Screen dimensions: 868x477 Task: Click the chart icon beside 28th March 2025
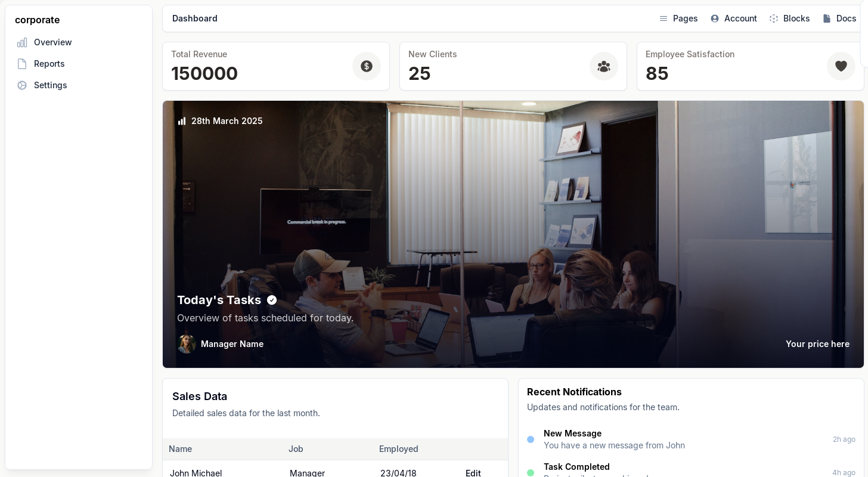coord(182,121)
